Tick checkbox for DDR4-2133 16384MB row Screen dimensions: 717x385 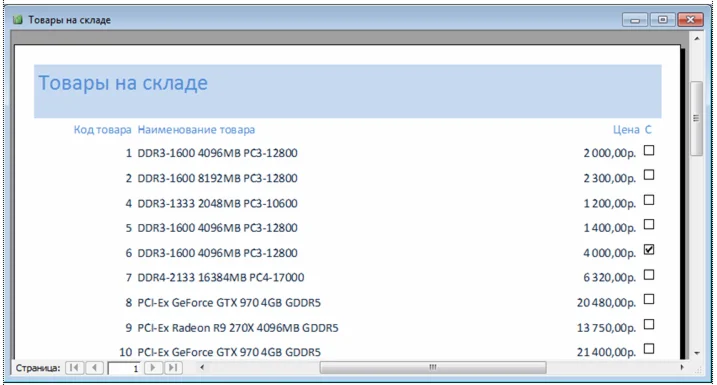click(649, 275)
